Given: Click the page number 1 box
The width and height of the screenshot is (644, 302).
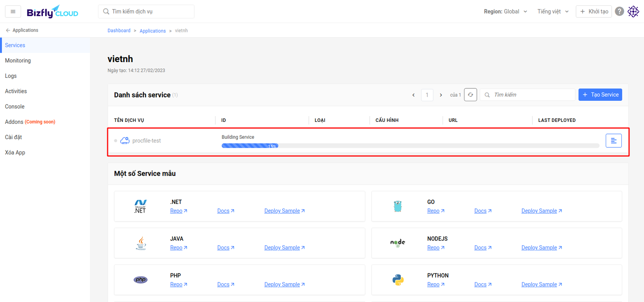Looking at the screenshot, I should [x=427, y=95].
